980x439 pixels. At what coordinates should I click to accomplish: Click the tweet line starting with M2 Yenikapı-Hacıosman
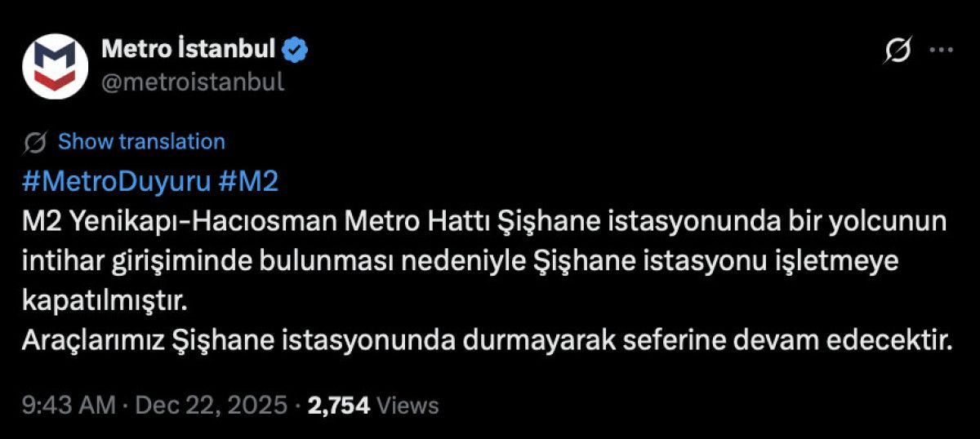coord(482,221)
